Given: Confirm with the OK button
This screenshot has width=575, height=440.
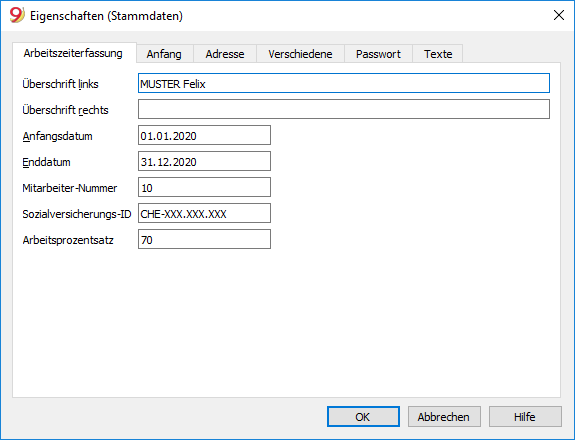Looking at the screenshot, I should click(363, 417).
